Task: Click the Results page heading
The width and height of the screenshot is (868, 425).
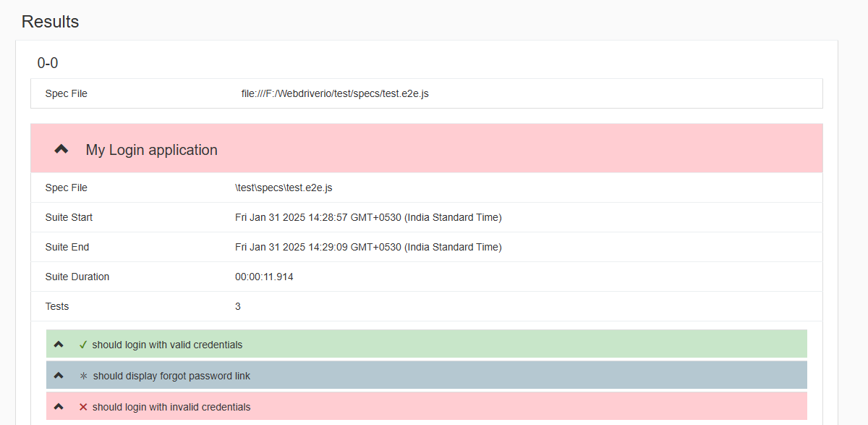Action: click(x=51, y=22)
